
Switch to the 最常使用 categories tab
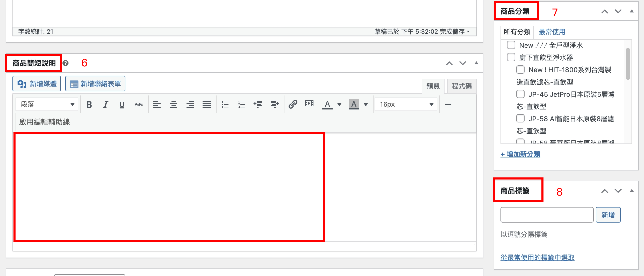552,32
